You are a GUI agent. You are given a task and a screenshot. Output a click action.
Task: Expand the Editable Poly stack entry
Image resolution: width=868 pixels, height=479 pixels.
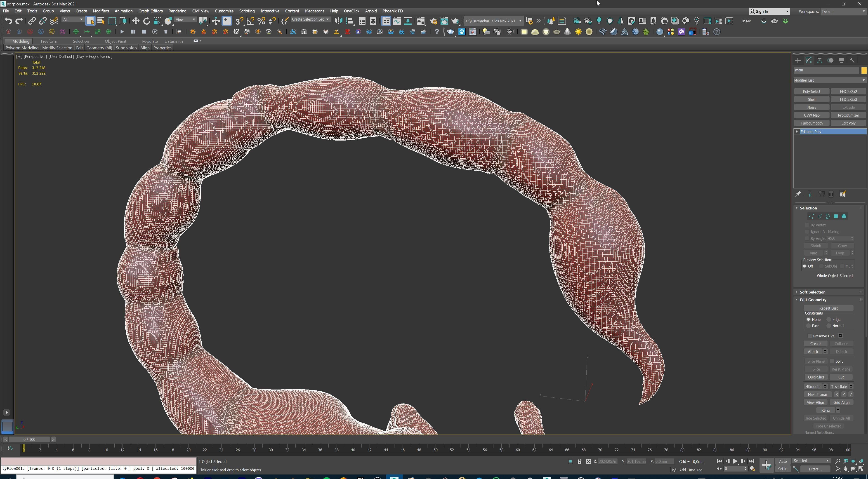797,132
